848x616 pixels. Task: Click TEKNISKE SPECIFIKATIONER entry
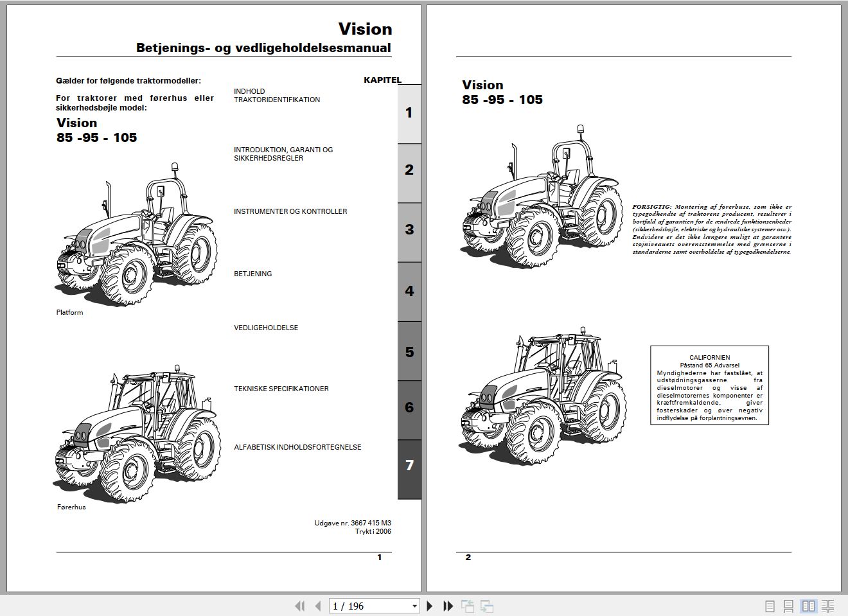tap(281, 389)
